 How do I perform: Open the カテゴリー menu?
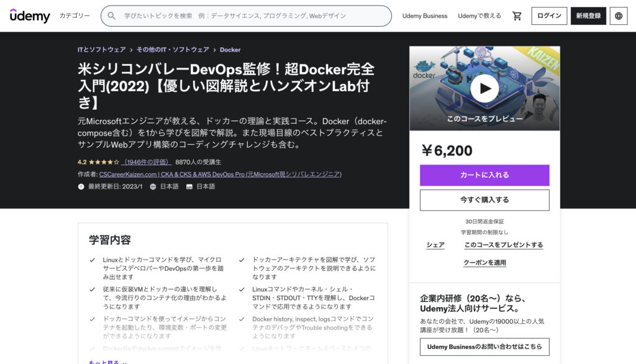point(75,16)
